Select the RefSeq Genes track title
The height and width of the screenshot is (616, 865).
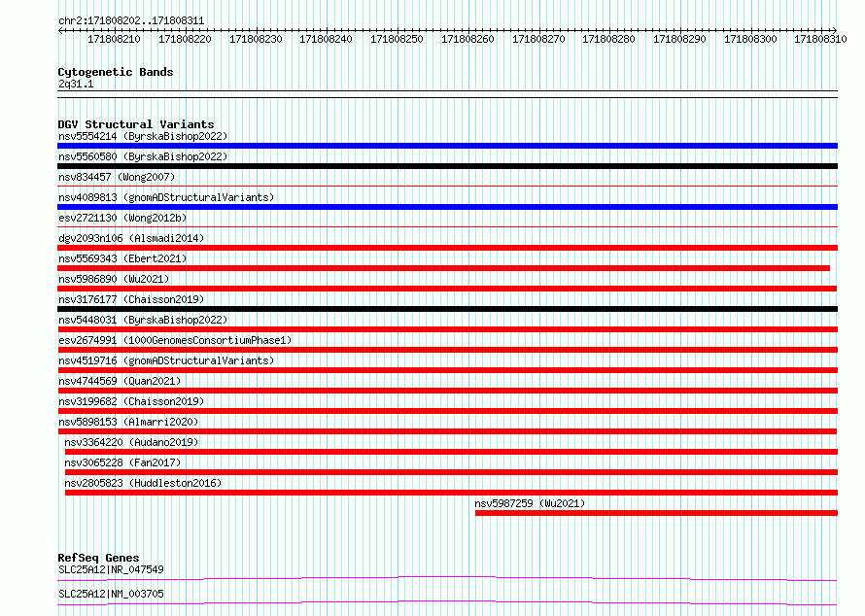click(x=98, y=558)
